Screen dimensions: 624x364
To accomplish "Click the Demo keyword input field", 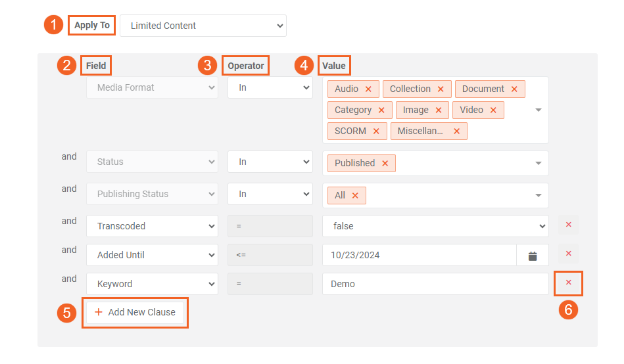I will tap(435, 284).
